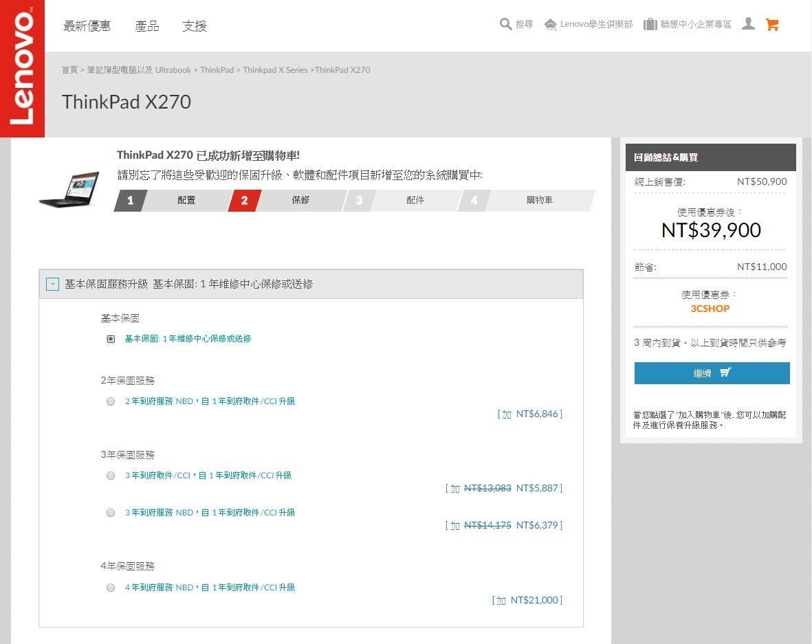The image size is (812, 644).
Task: Click the 2年保固服務 heading
Action: click(x=127, y=381)
